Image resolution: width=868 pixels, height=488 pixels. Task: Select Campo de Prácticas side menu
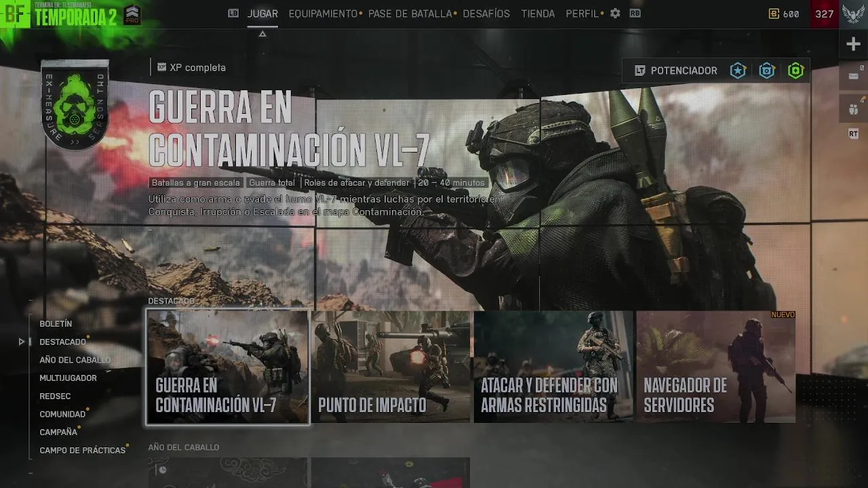point(83,450)
